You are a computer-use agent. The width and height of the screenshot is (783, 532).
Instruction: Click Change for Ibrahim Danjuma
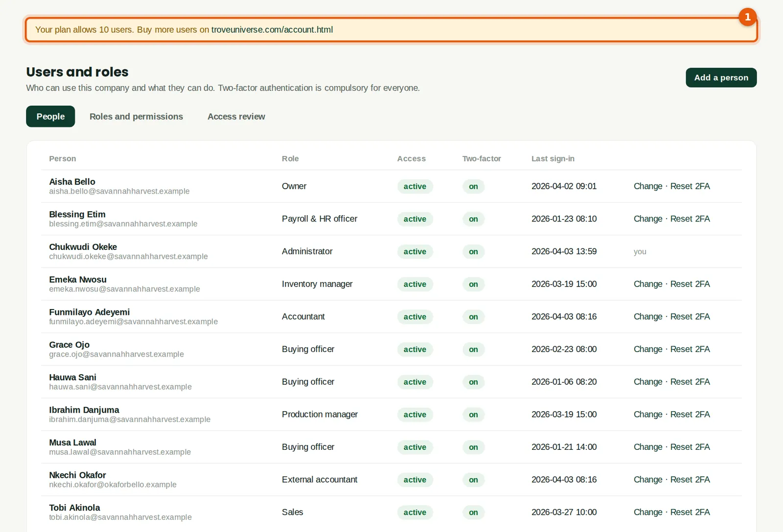(647, 415)
